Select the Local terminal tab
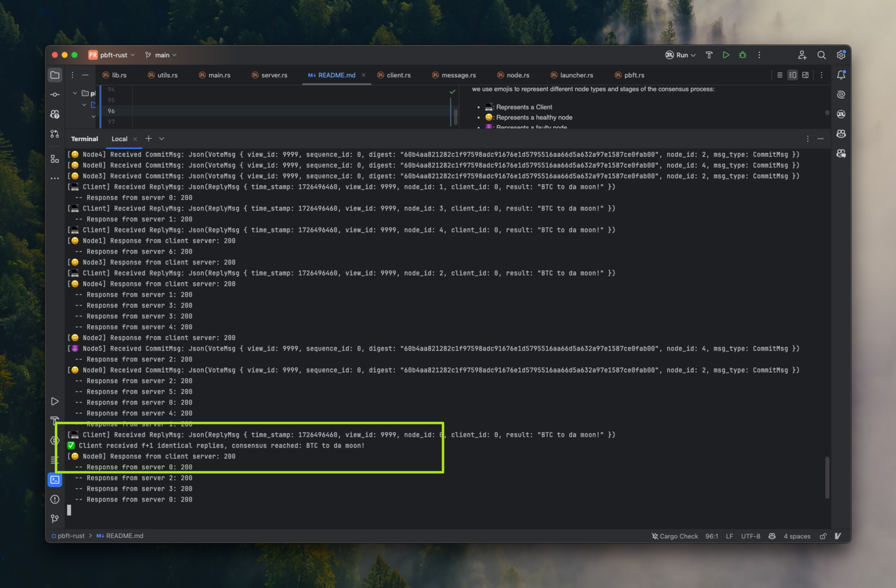The image size is (896, 588). (x=119, y=139)
